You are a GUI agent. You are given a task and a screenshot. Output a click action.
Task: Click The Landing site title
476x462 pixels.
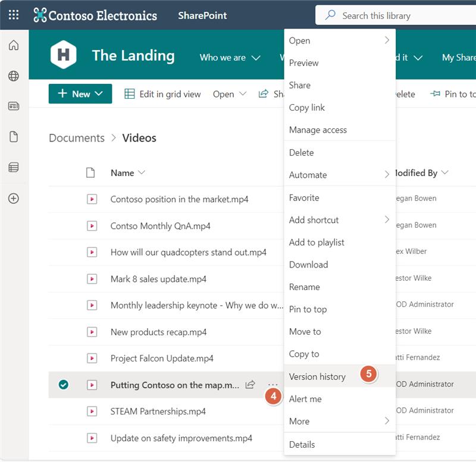pos(133,55)
